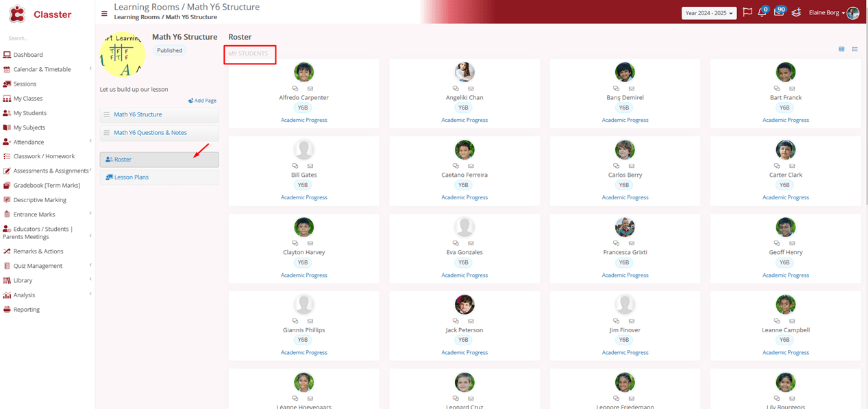Open the messages inbox icon with 90 badge

coord(779,12)
